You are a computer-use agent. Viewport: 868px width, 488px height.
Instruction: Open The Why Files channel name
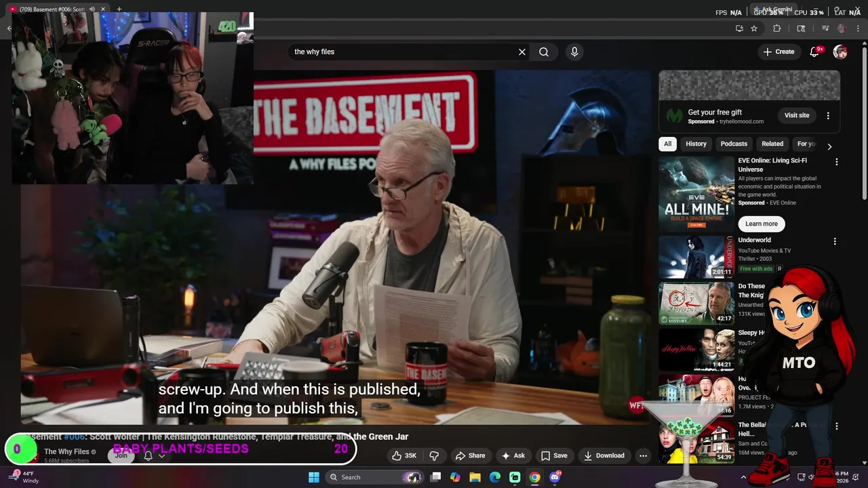[66, 451]
